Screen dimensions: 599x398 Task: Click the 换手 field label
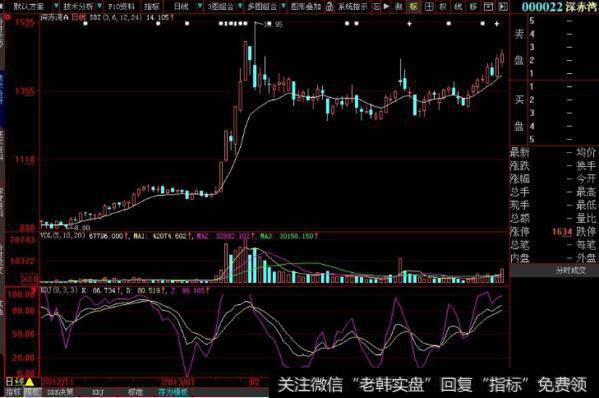tap(586, 166)
